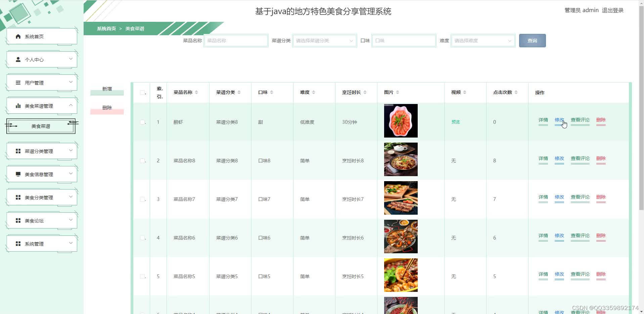Expand 系统管理 chevron in sidebar
This screenshot has width=644, height=314.
point(71,243)
